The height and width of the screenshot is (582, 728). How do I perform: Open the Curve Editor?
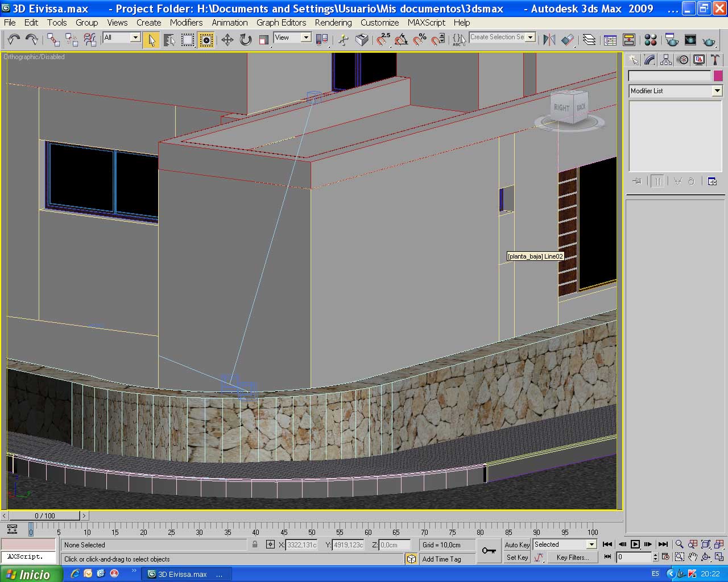(610, 39)
